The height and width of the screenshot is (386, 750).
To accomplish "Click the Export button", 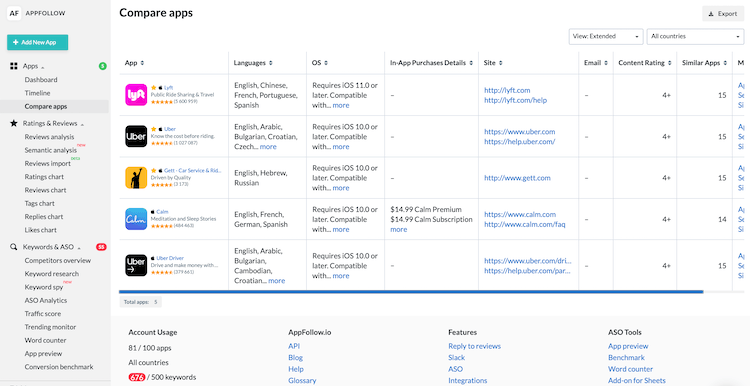I will (x=723, y=13).
